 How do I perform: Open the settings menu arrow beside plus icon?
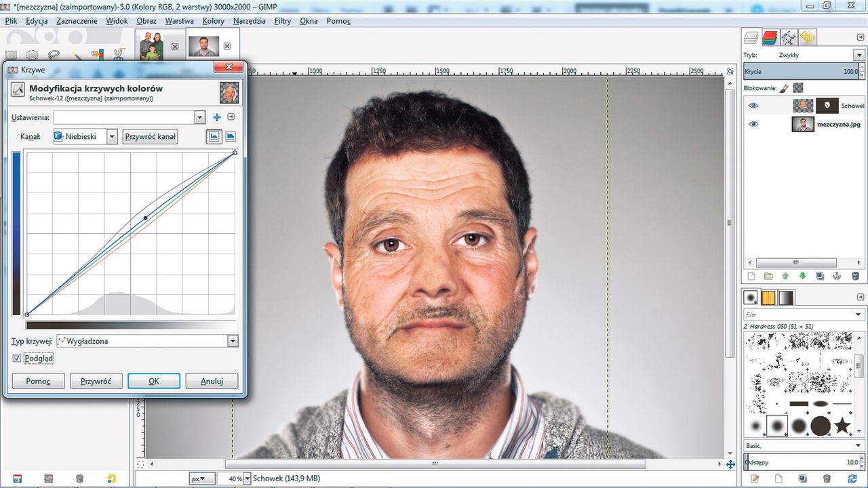point(231,117)
